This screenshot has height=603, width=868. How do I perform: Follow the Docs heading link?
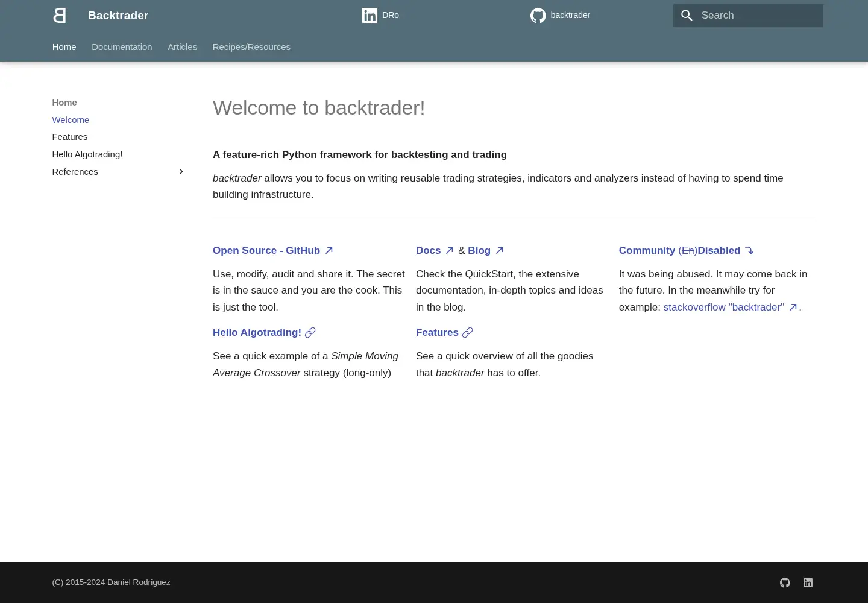click(429, 250)
